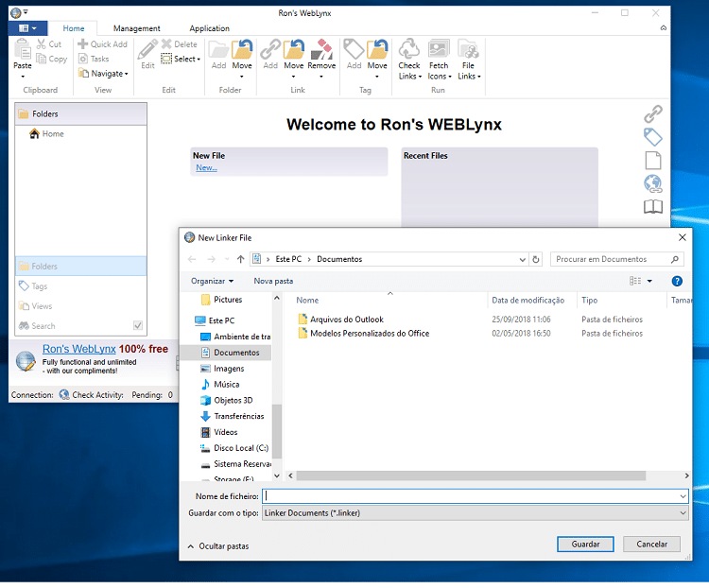Select Arquivos do Outlook folder
Screen dimensions: 709x588
[341, 320]
